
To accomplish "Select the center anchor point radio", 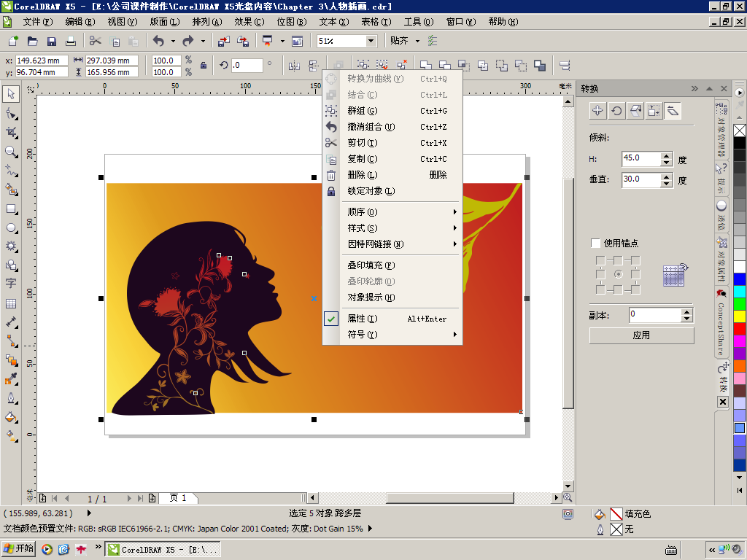I will [618, 274].
